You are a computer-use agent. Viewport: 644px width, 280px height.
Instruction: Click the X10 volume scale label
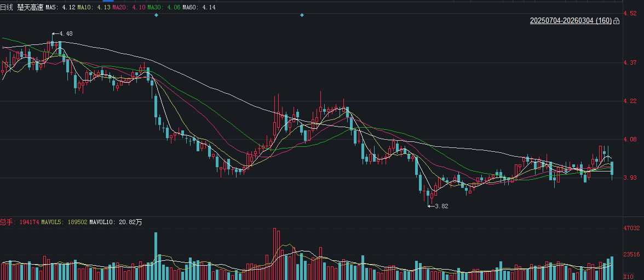point(630,277)
